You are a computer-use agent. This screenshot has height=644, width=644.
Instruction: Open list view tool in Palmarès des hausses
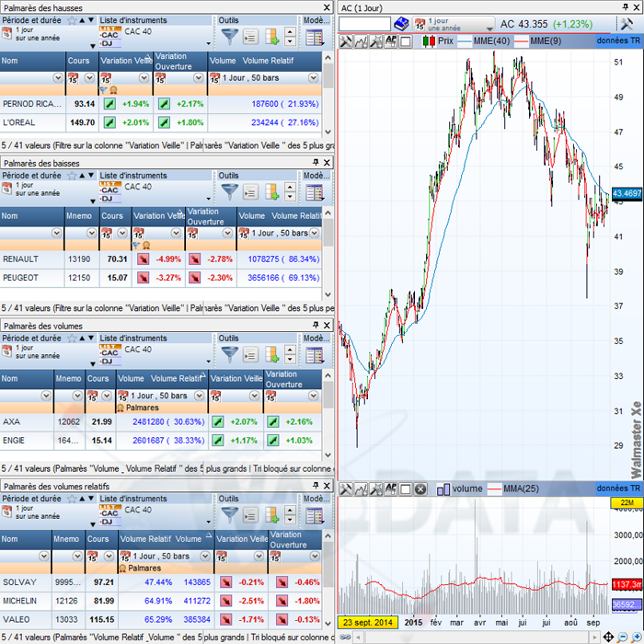250,37
